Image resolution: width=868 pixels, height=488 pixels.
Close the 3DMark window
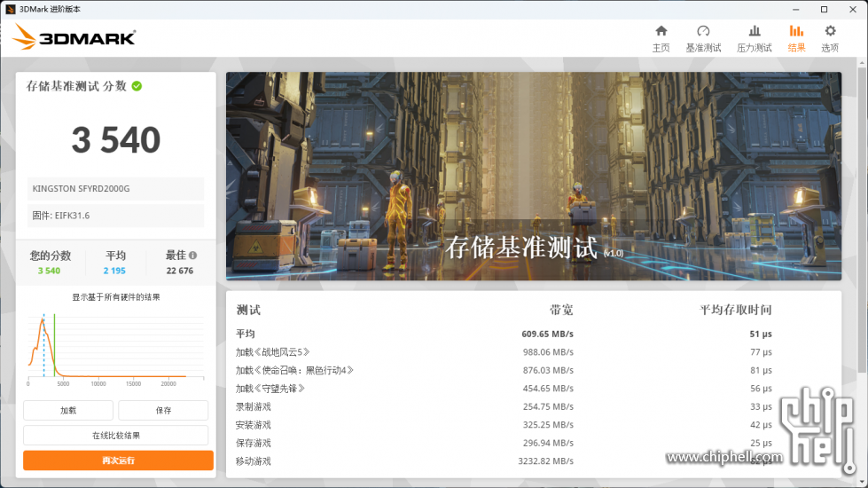(x=853, y=10)
